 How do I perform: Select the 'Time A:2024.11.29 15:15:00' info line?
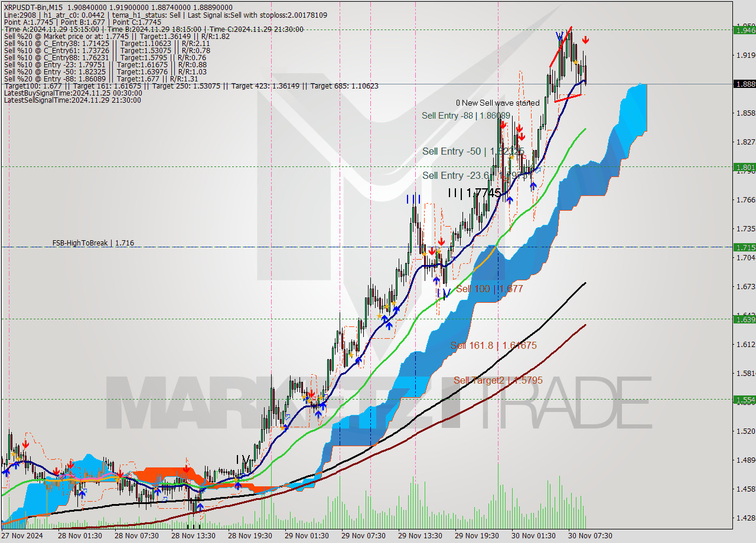pyautogui.click(x=154, y=29)
